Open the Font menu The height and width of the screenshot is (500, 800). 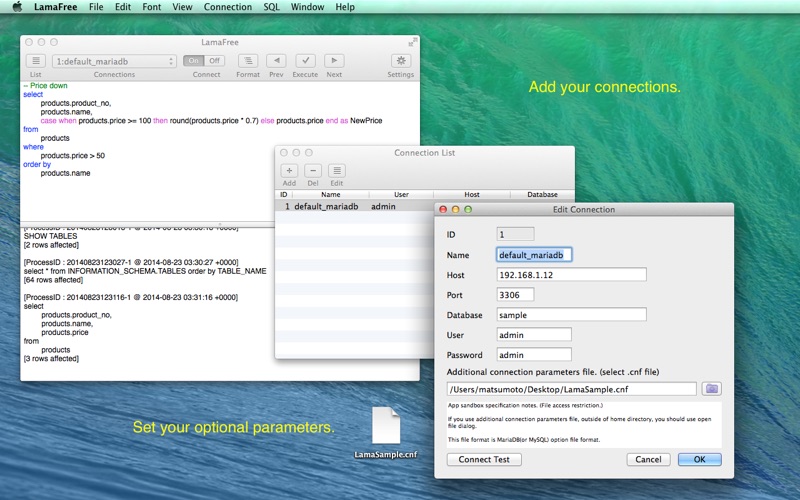pos(152,7)
